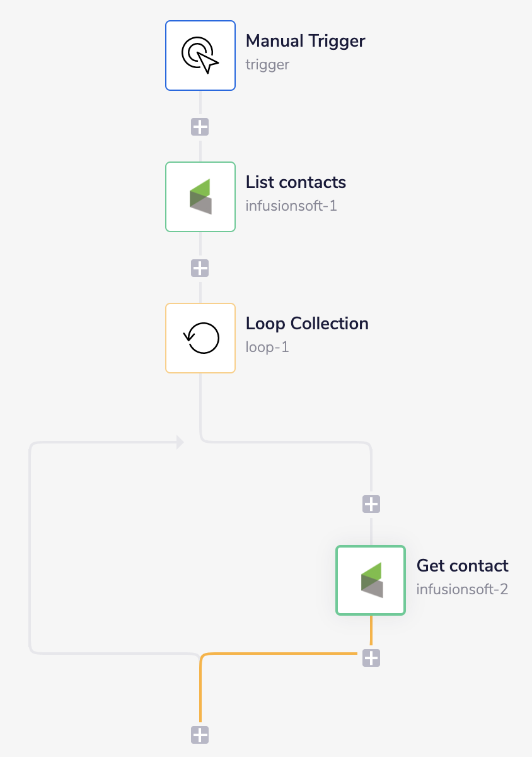This screenshot has height=757, width=532.
Task: Add a step at the workflow's bottom plus
Action: point(200,734)
